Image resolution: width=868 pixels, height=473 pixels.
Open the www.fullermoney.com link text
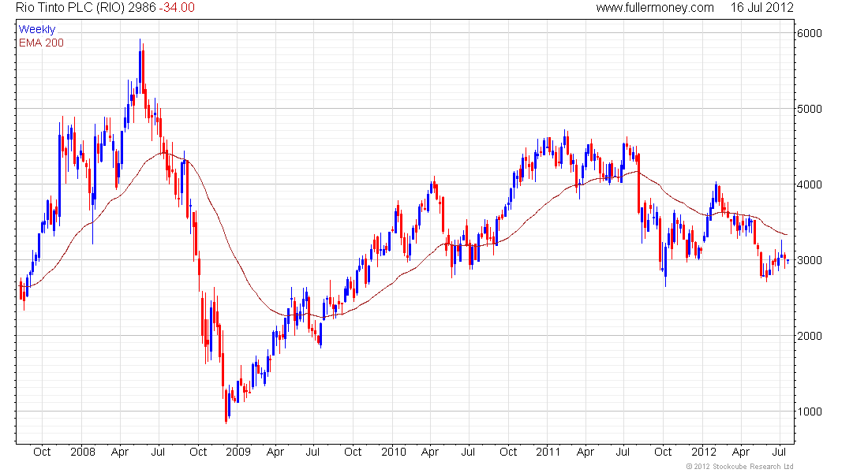655,8
